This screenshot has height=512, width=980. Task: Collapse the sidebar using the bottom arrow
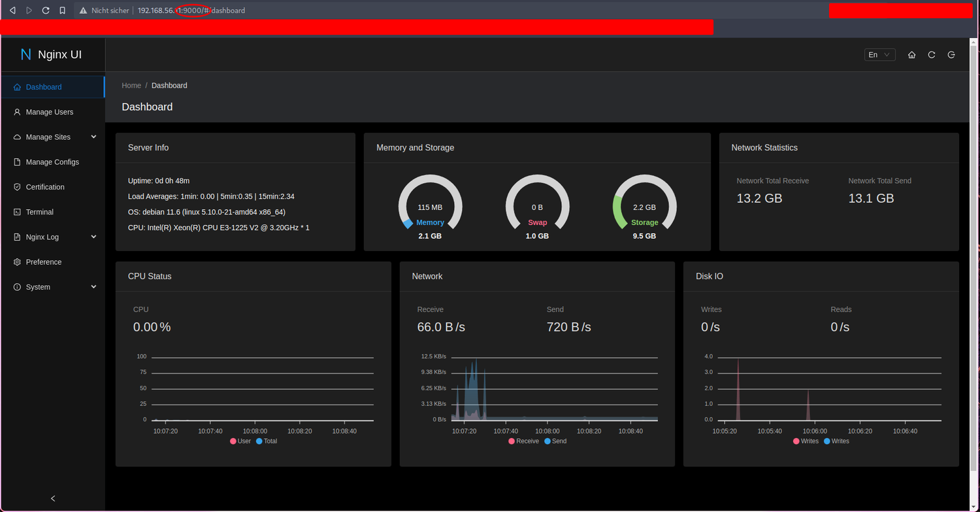tap(53, 498)
